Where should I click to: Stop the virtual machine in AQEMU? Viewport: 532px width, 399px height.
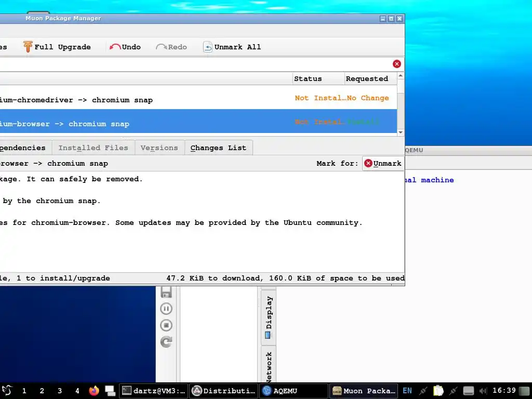pos(166,325)
